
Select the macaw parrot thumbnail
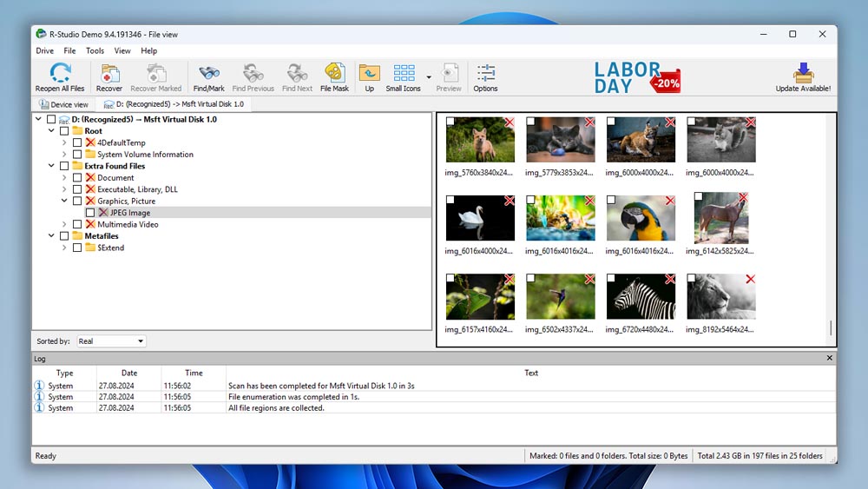point(641,218)
